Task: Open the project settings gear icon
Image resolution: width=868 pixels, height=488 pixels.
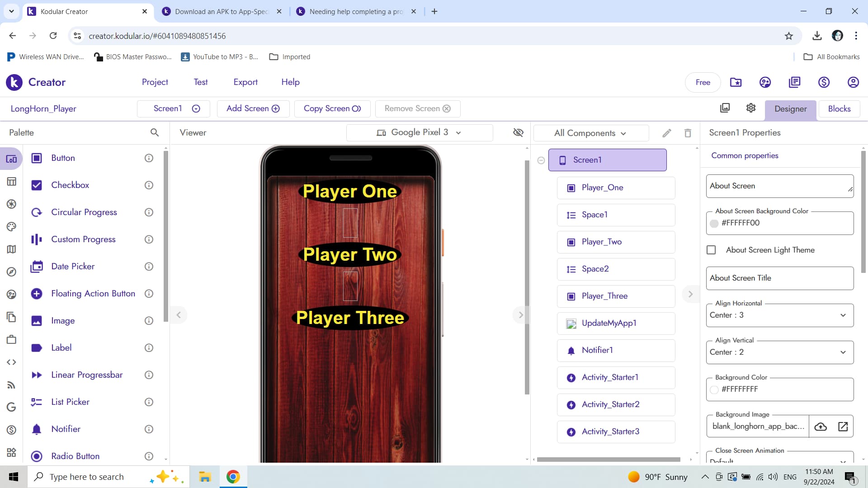Action: pyautogui.click(x=750, y=108)
